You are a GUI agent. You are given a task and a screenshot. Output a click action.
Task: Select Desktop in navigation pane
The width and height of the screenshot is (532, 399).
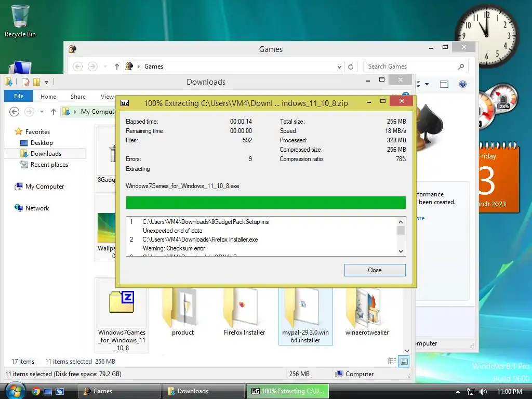point(37,143)
